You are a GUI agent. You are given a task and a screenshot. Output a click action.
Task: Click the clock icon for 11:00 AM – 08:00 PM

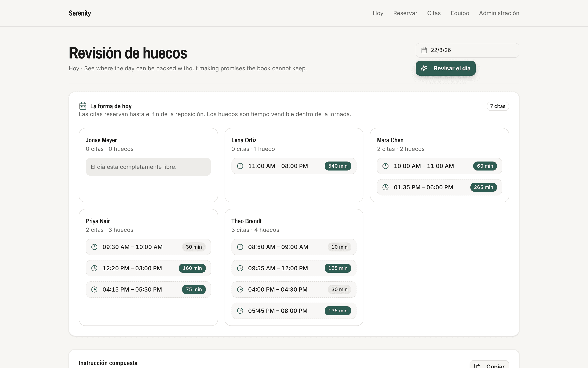click(240, 166)
